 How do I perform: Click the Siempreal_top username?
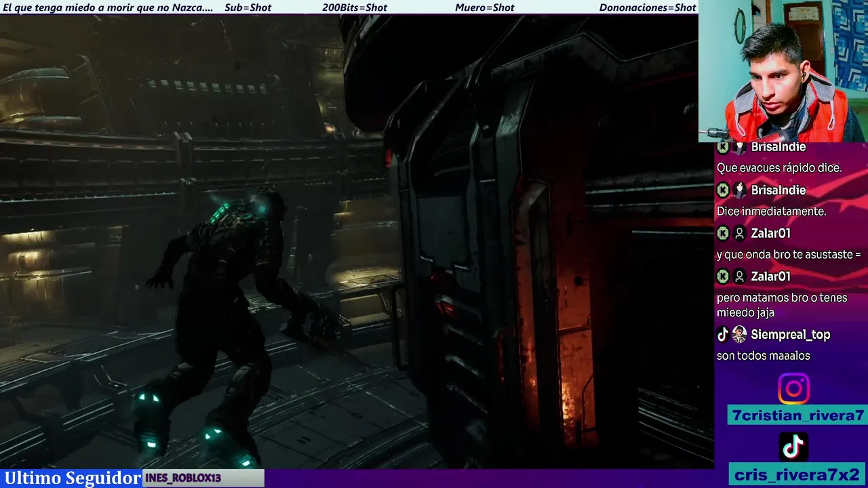791,335
